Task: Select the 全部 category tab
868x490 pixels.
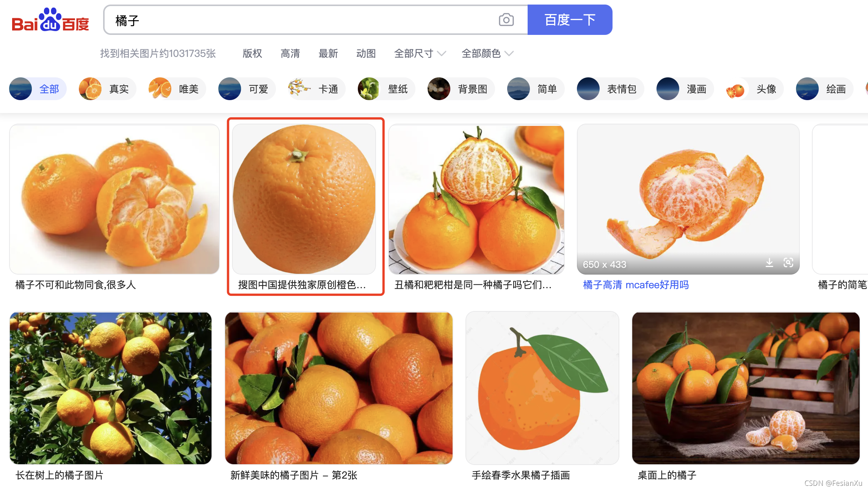Action: coord(38,89)
